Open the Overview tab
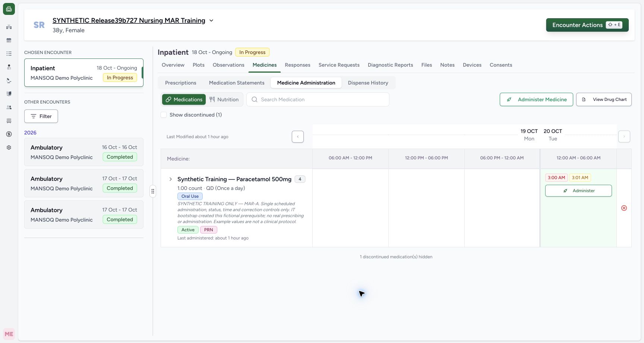The height and width of the screenshot is (343, 644). [x=173, y=65]
